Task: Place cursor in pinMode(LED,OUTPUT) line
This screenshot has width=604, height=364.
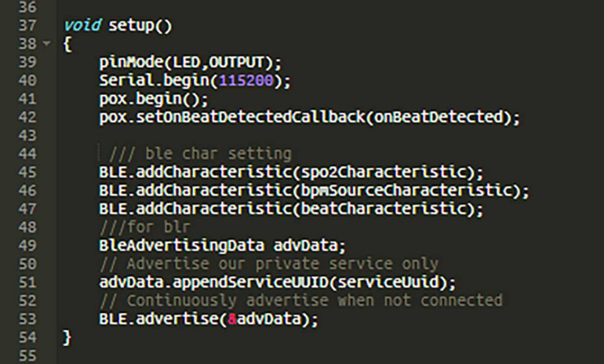Action: tap(191, 63)
